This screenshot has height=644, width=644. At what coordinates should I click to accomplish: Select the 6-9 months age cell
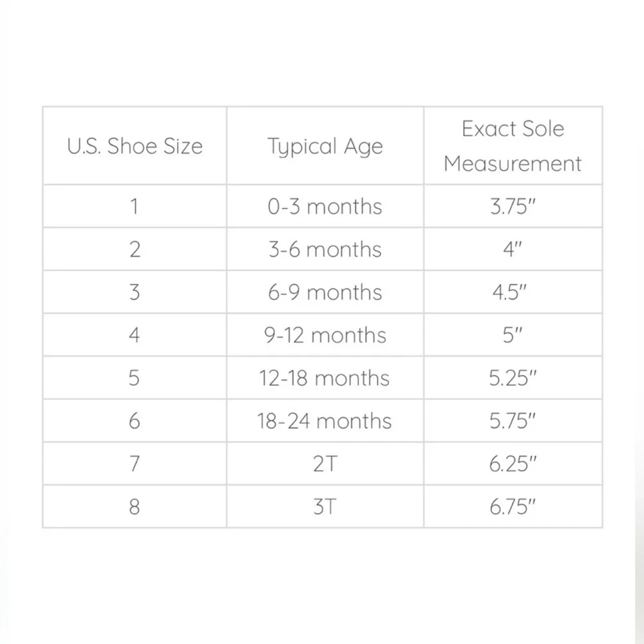[325, 292]
